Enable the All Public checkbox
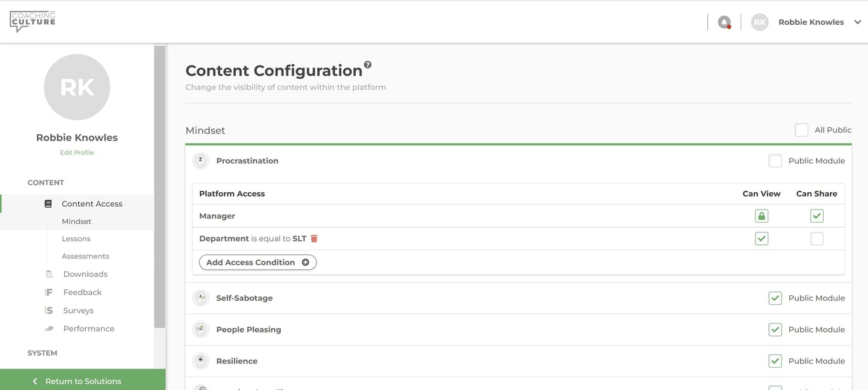This screenshot has width=868, height=390. (801, 130)
